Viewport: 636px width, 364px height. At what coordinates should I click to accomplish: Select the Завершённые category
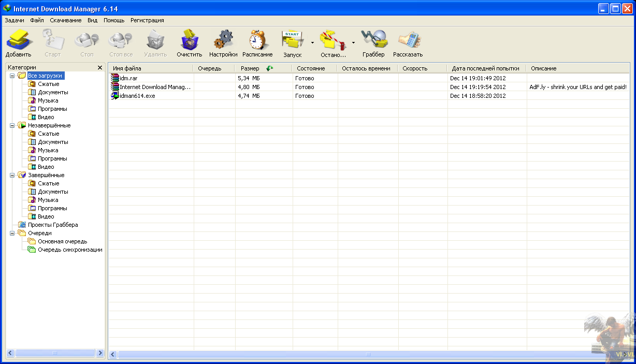coord(46,175)
